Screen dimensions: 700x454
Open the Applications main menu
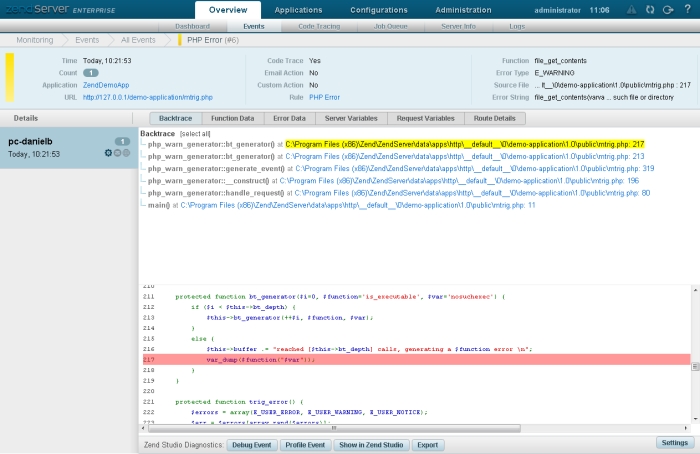pos(298,9)
